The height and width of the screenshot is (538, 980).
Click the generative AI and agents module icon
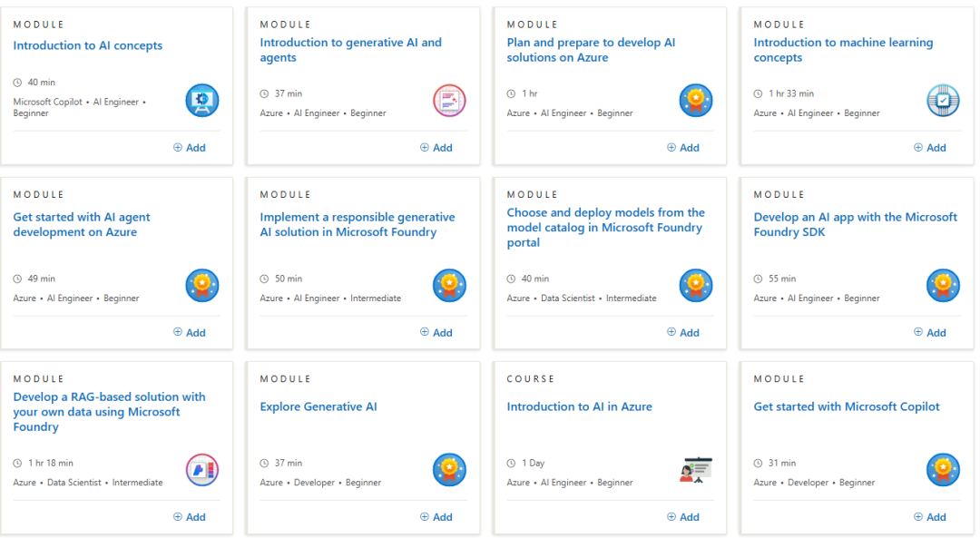[449, 100]
